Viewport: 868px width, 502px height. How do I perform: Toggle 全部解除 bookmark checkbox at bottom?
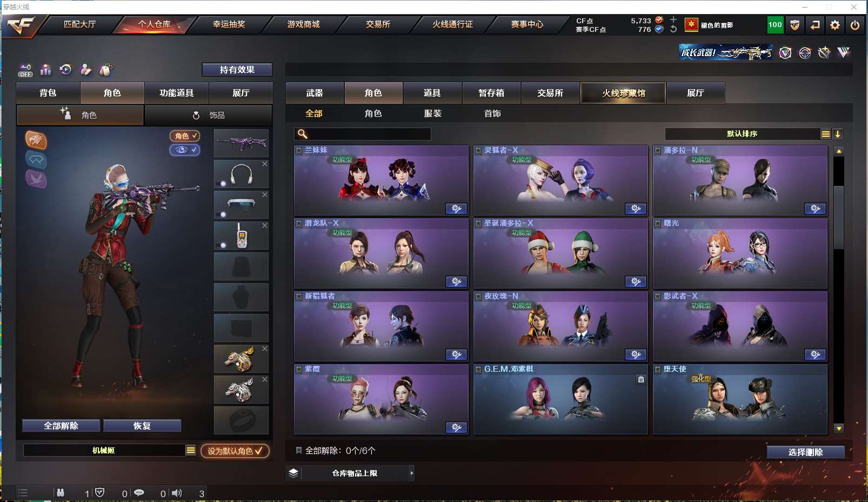coord(298,450)
